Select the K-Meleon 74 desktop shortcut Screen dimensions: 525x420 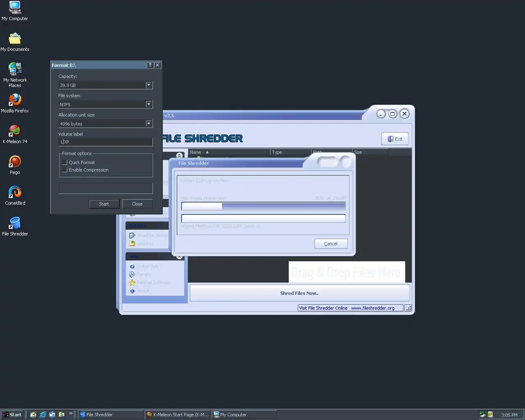[x=15, y=134]
